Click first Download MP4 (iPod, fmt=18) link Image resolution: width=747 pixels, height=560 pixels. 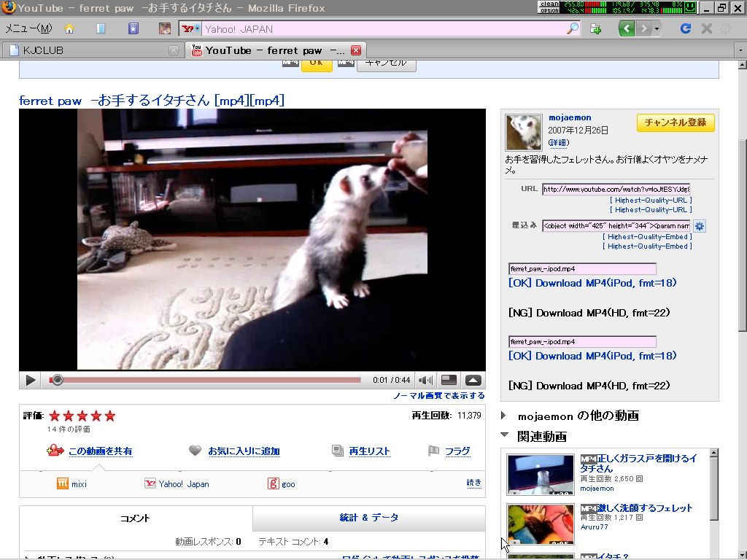point(592,283)
